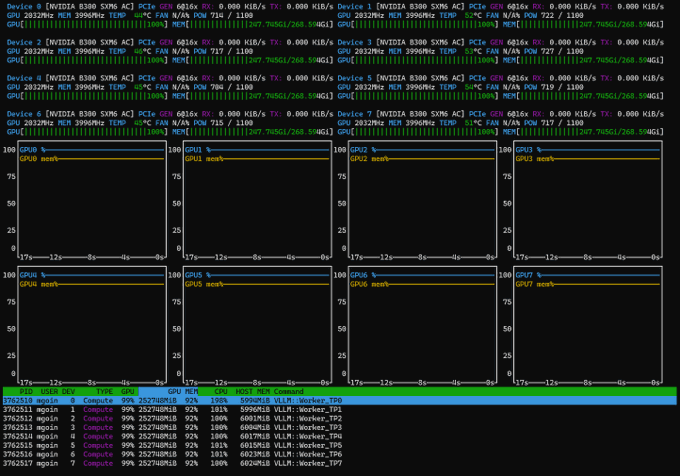Click the PID column header
Image resolution: width=680 pixels, height=476 pixels.
pos(26,391)
